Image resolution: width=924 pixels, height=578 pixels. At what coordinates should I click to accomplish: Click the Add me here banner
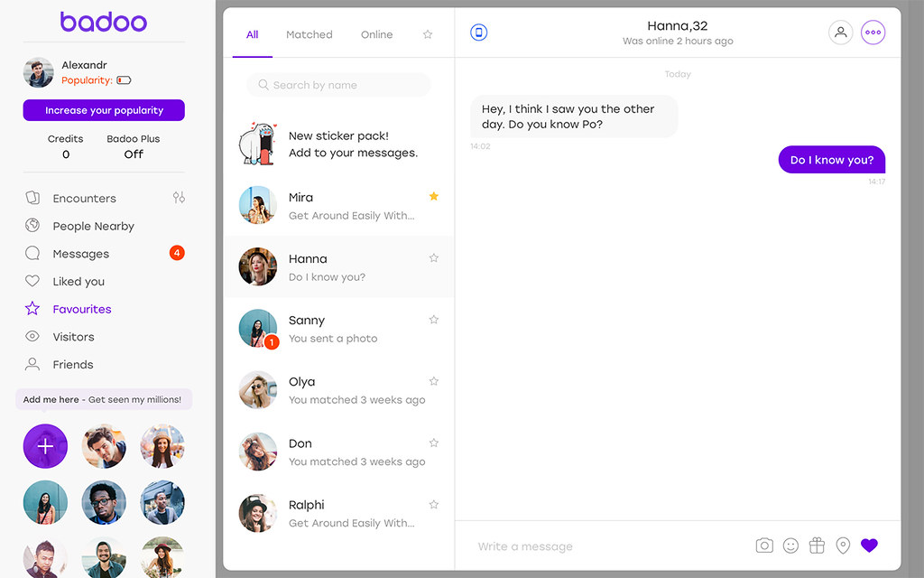point(104,399)
